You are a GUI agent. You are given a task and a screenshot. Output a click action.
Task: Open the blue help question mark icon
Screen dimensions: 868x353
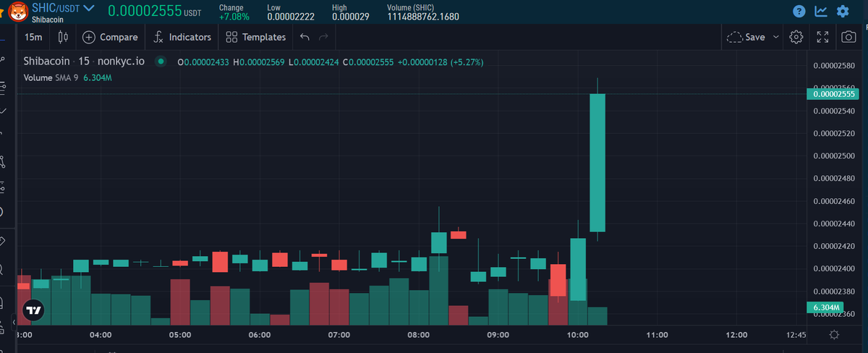(x=799, y=12)
